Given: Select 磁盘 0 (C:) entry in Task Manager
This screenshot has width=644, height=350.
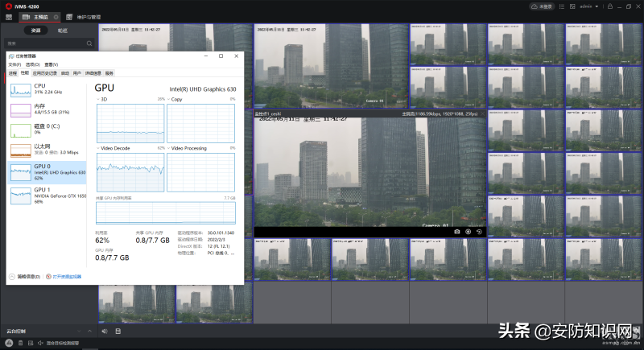Looking at the screenshot, I should point(47,130).
